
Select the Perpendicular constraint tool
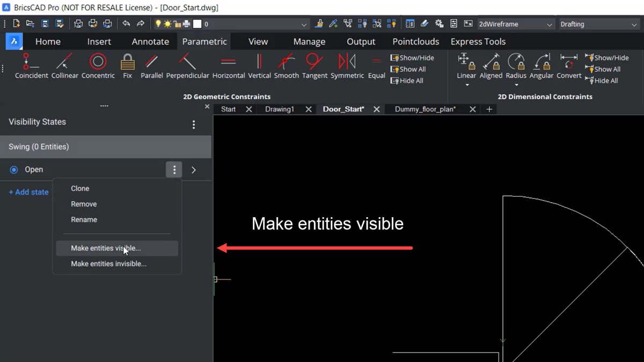[x=187, y=65]
